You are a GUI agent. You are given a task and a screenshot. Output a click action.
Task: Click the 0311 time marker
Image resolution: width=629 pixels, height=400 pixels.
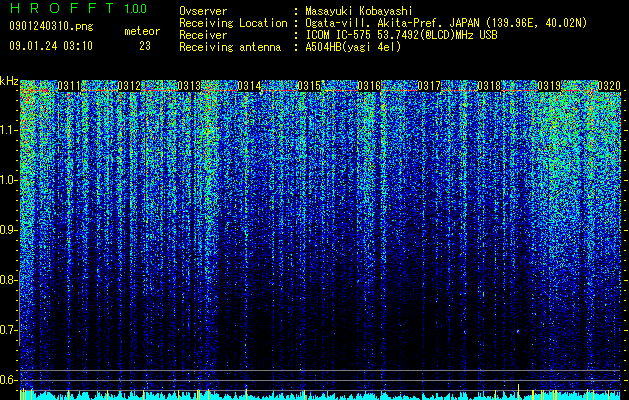[x=69, y=86]
